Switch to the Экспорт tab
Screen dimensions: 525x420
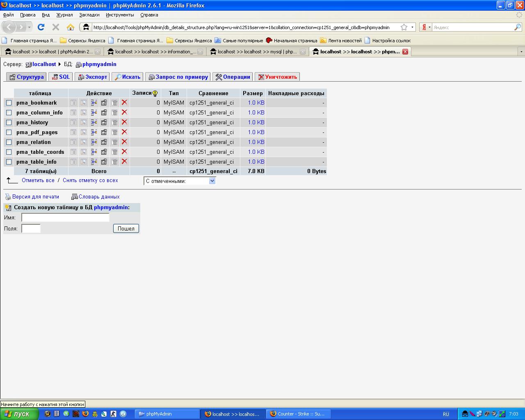coord(92,77)
